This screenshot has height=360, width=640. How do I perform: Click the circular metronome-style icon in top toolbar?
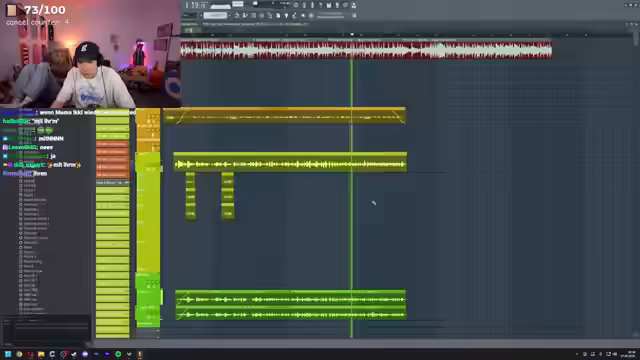[296, 5]
